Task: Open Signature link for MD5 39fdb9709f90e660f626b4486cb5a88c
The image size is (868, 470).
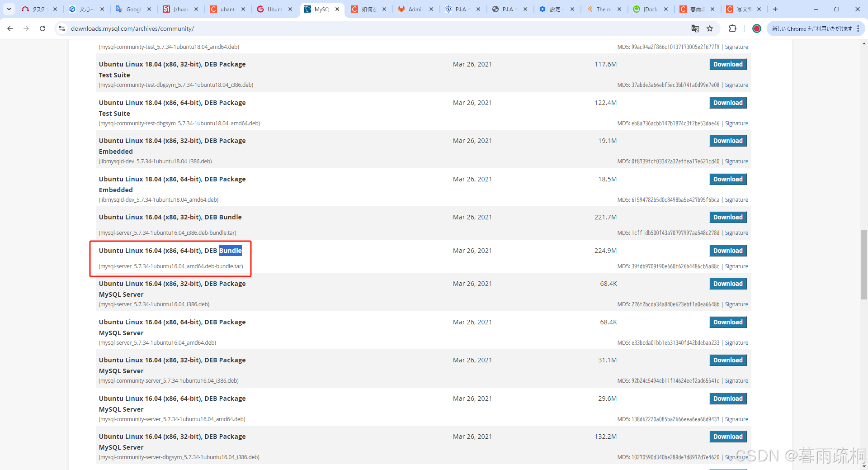Action: pos(736,266)
